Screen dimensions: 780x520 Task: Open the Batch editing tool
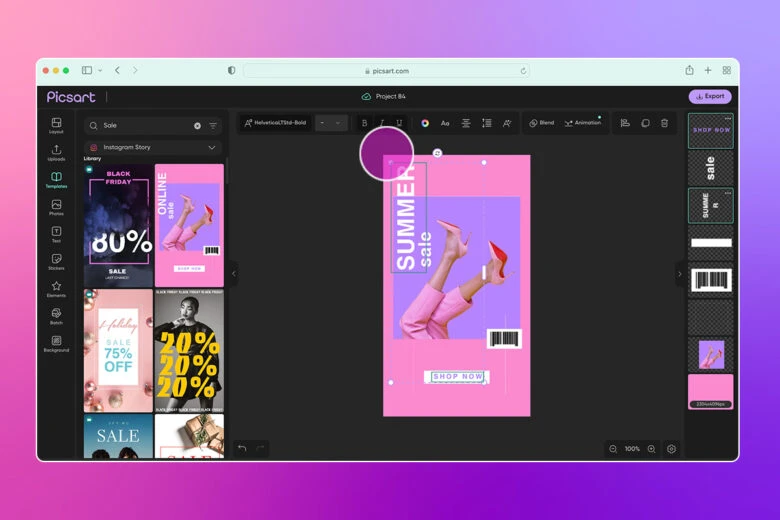pos(56,316)
